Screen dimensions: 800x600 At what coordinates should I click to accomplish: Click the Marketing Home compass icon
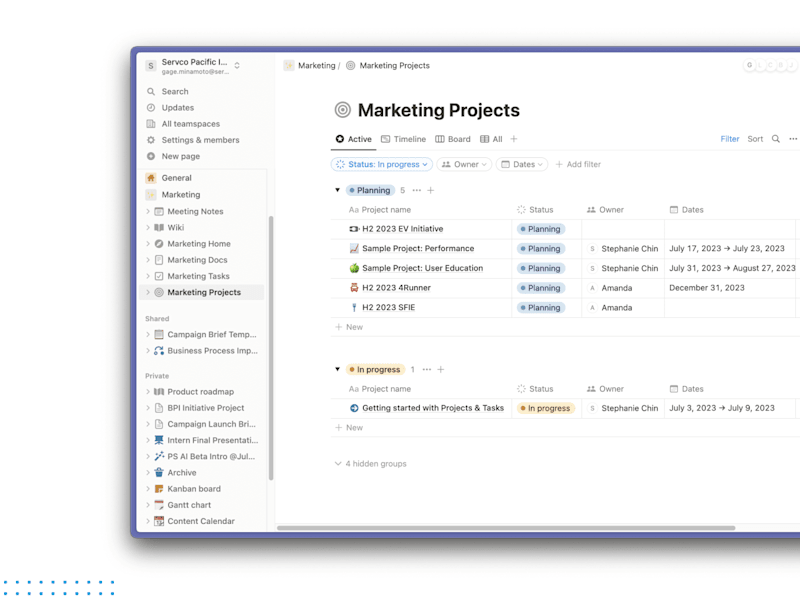click(x=159, y=244)
